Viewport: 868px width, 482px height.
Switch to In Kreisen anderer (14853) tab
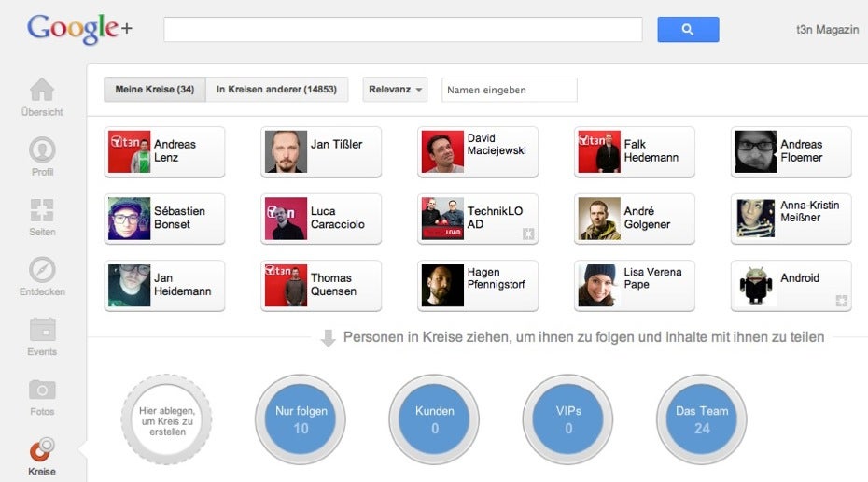click(277, 89)
